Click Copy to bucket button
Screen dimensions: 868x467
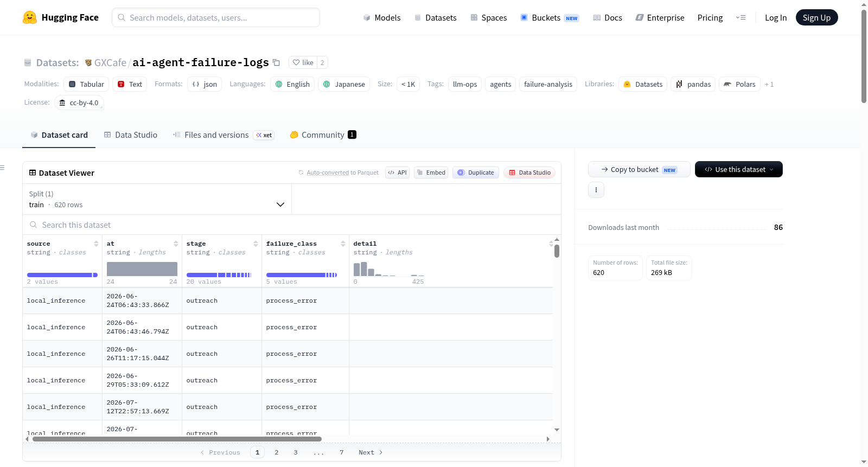(639, 169)
